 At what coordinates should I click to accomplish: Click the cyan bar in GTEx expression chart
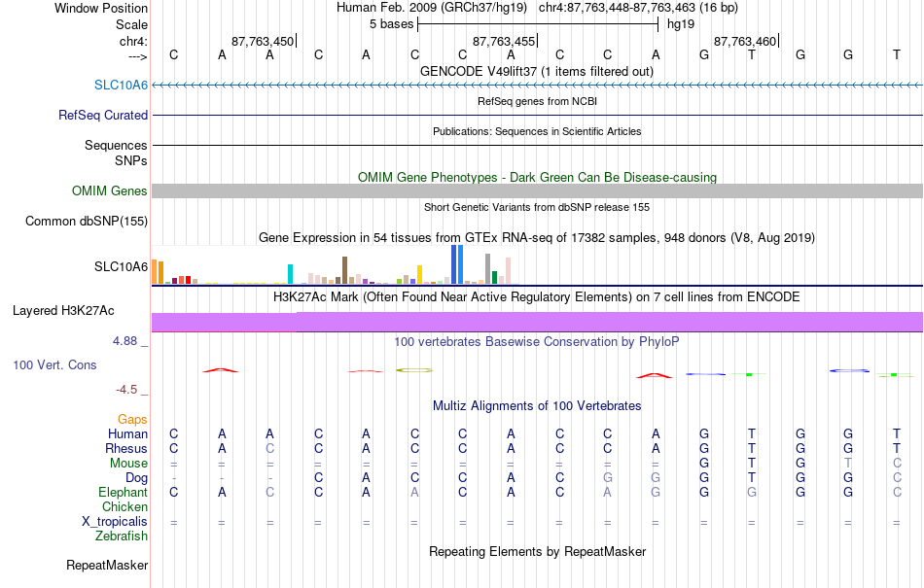(290, 274)
